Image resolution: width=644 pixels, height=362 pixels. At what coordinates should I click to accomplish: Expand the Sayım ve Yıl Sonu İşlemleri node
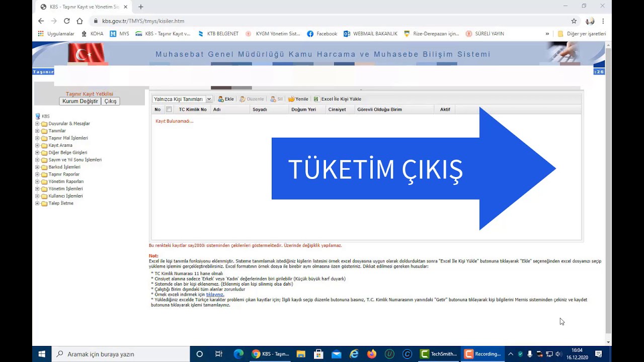37,160
